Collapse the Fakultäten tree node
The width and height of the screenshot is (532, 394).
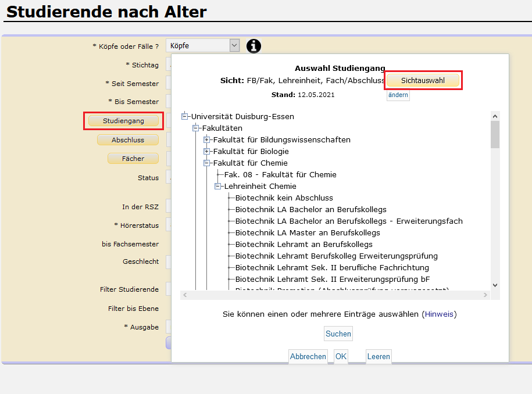196,128
